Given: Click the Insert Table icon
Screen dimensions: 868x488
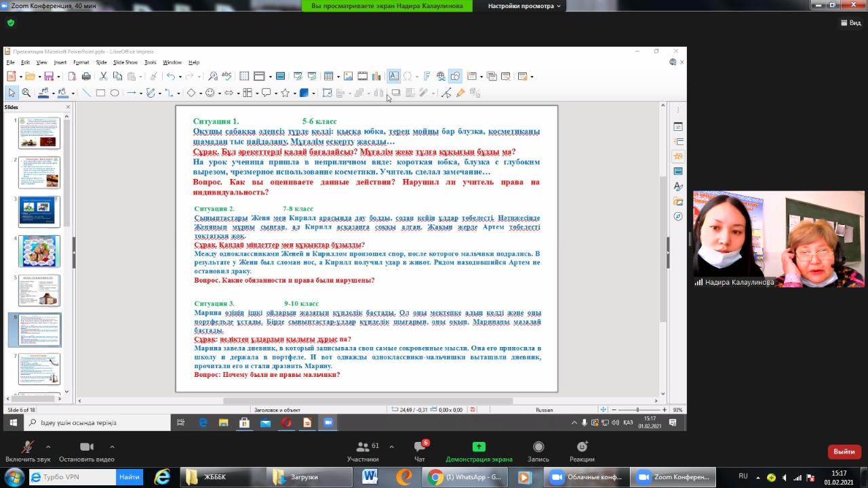Looking at the screenshot, I should 328,77.
